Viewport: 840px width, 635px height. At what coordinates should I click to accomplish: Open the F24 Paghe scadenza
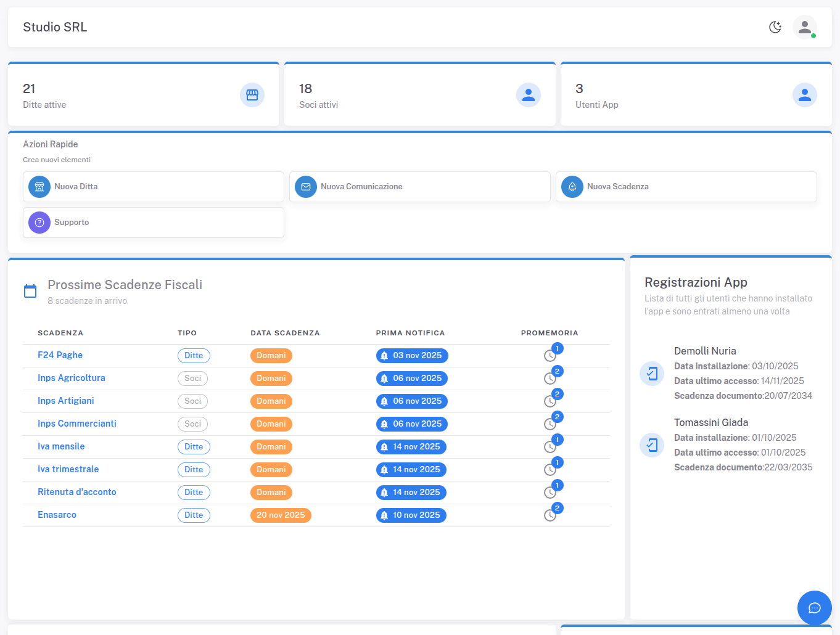[x=60, y=355]
